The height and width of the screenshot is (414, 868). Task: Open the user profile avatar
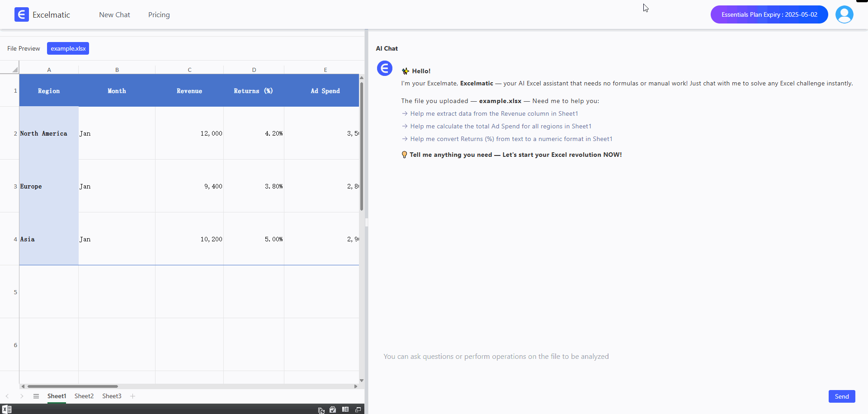click(x=844, y=14)
